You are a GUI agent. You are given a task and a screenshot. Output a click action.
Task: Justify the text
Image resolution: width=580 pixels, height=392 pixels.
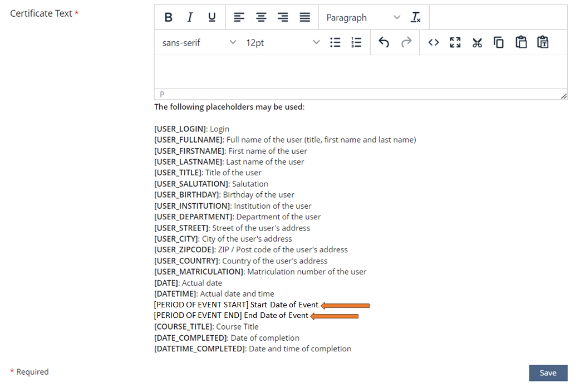coord(304,17)
